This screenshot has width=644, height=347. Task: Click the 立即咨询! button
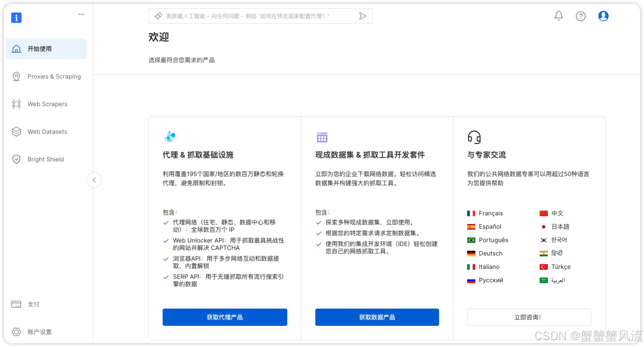tap(529, 317)
